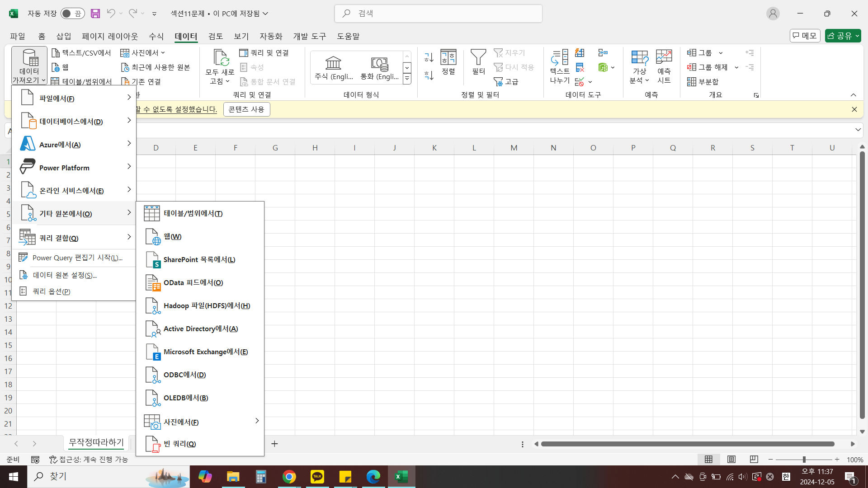Click Refresh All icon
The height and width of the screenshot is (488, 868).
click(x=220, y=58)
